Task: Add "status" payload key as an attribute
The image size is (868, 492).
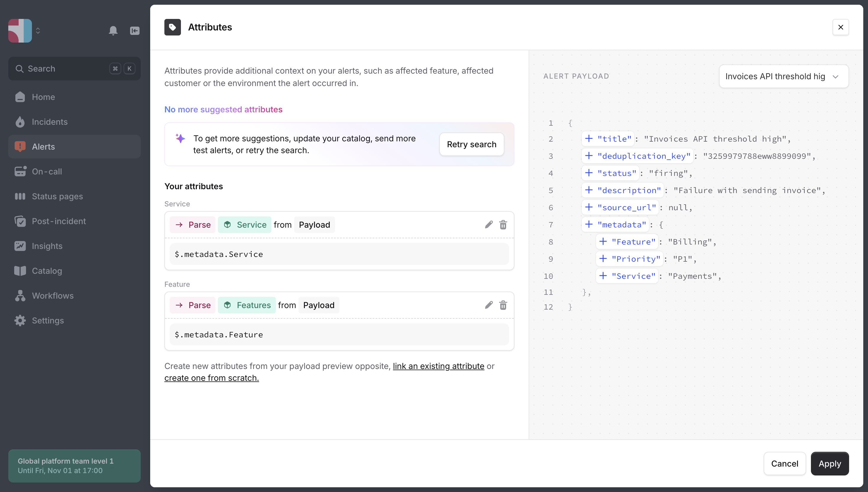Action: pos(589,173)
